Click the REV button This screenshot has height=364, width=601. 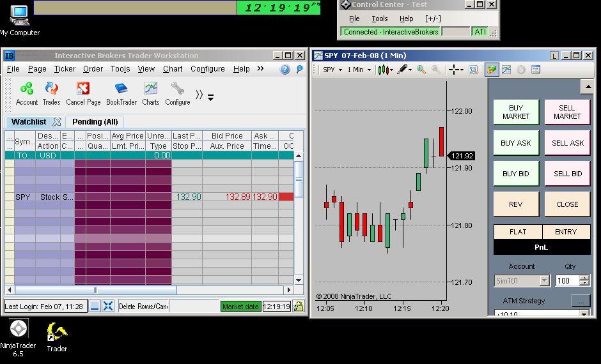click(516, 204)
